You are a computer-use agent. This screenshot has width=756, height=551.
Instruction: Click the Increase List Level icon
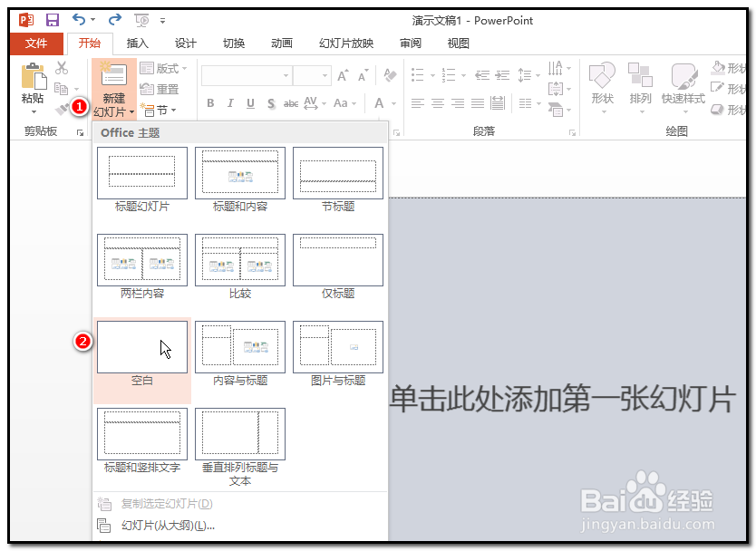[502, 75]
